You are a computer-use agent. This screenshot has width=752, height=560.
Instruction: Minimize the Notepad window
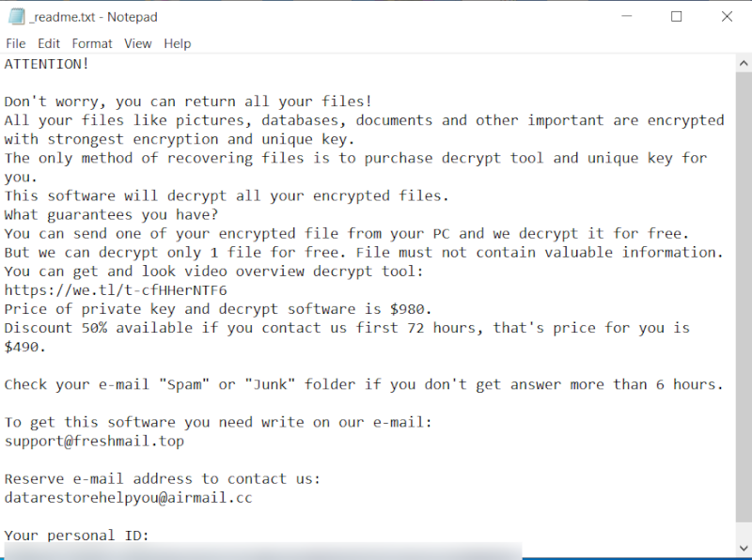click(626, 16)
